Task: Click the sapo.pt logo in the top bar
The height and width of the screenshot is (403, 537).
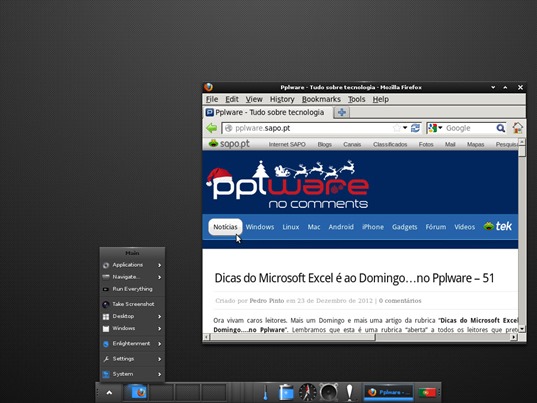Action: click(x=229, y=144)
